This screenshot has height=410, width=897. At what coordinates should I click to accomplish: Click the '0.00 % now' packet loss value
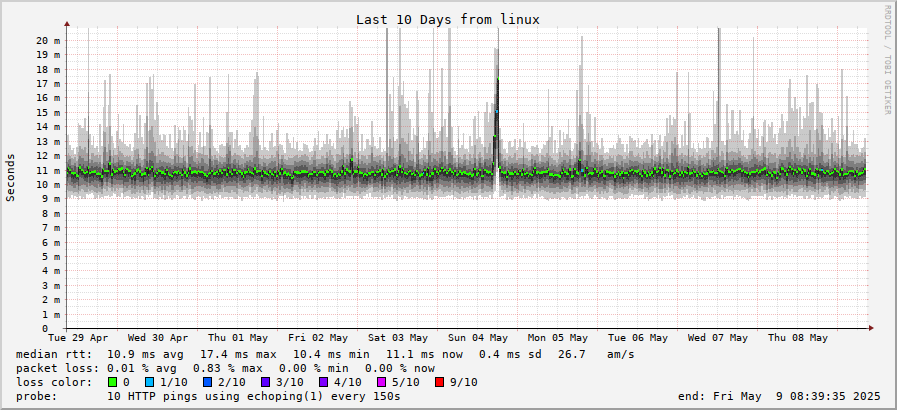pyautogui.click(x=400, y=368)
